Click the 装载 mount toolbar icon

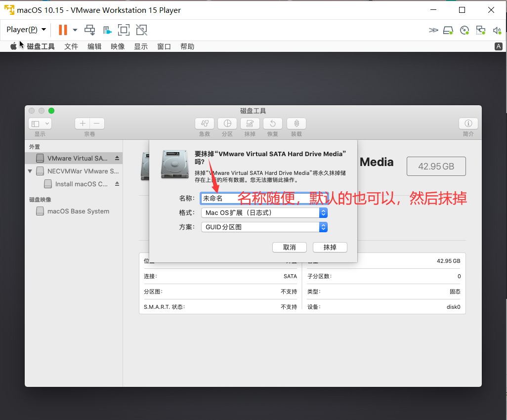coord(296,124)
